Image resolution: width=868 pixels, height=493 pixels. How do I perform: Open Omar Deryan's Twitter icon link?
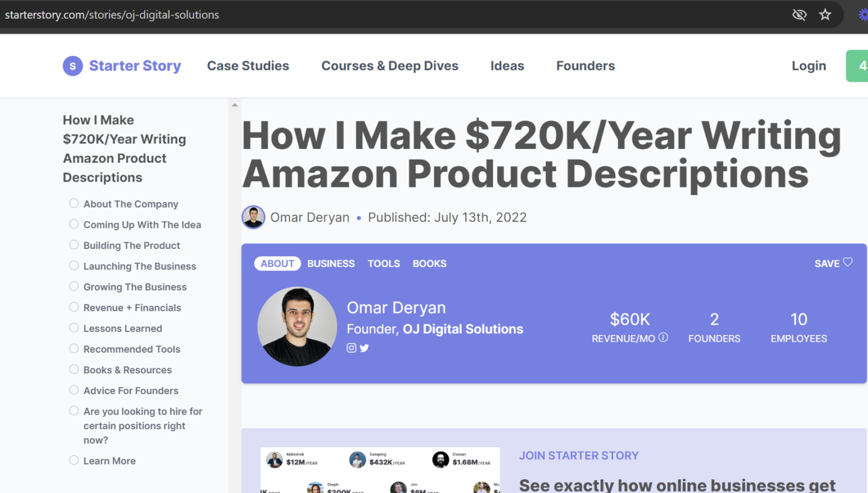(364, 348)
